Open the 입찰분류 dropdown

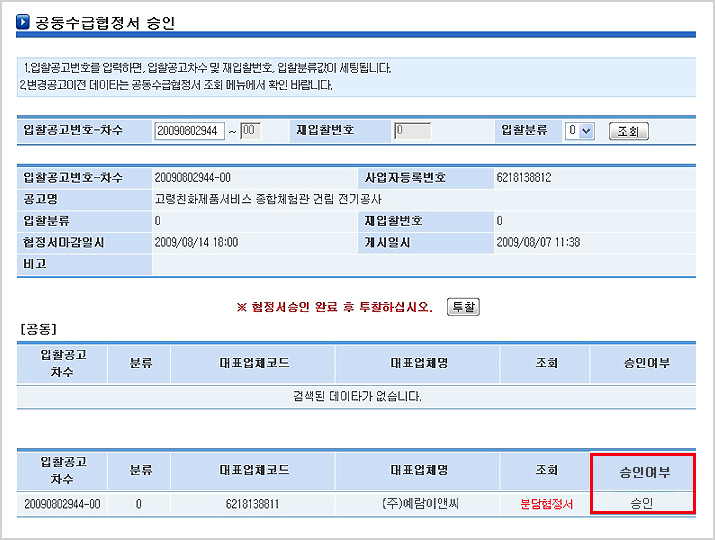[579, 131]
